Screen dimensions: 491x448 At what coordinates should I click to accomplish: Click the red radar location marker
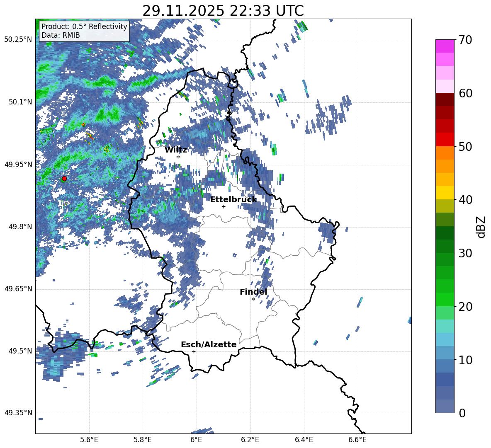(x=64, y=178)
